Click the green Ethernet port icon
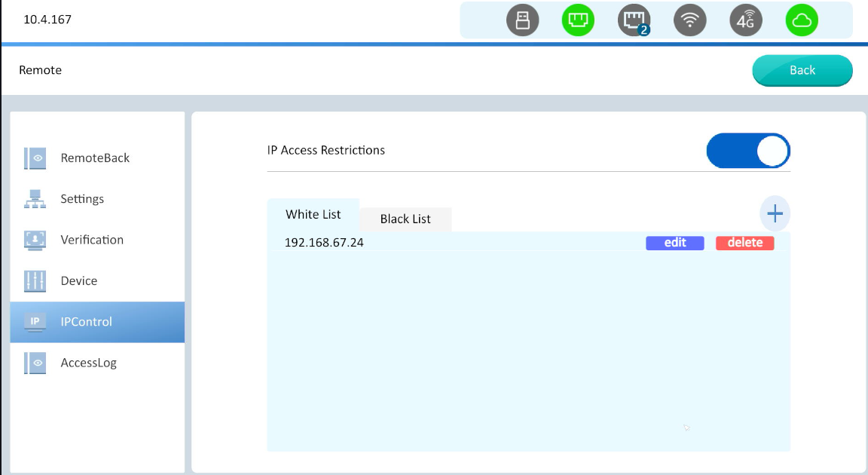The width and height of the screenshot is (868, 475). pos(578,21)
